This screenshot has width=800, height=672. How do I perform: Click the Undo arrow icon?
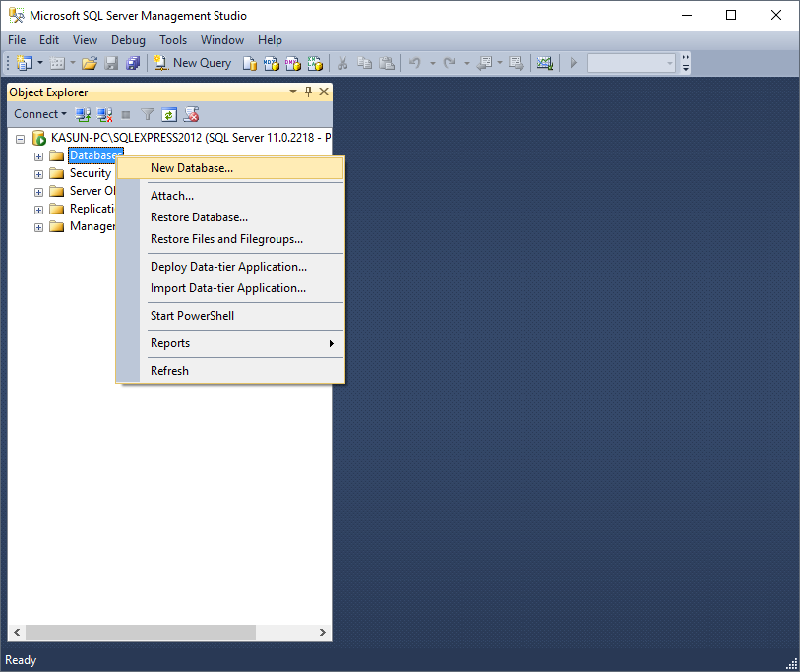415,63
